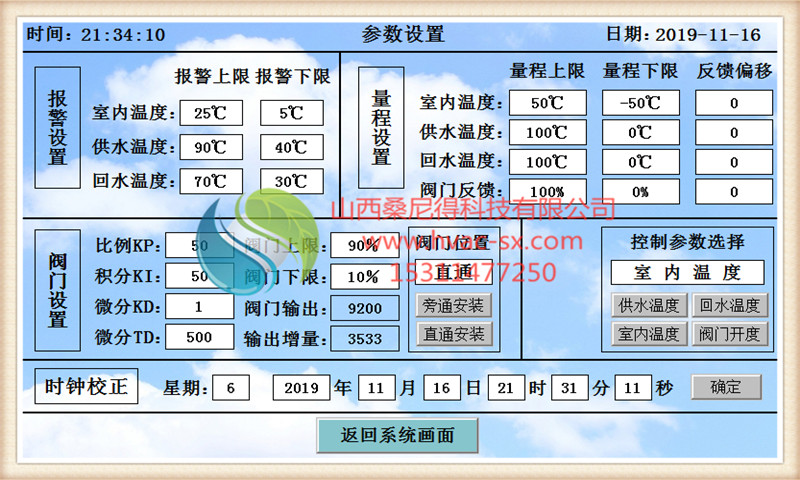Edit 供水温度 alarm upper limit 90℃
This screenshot has width=800, height=480.
[x=211, y=147]
